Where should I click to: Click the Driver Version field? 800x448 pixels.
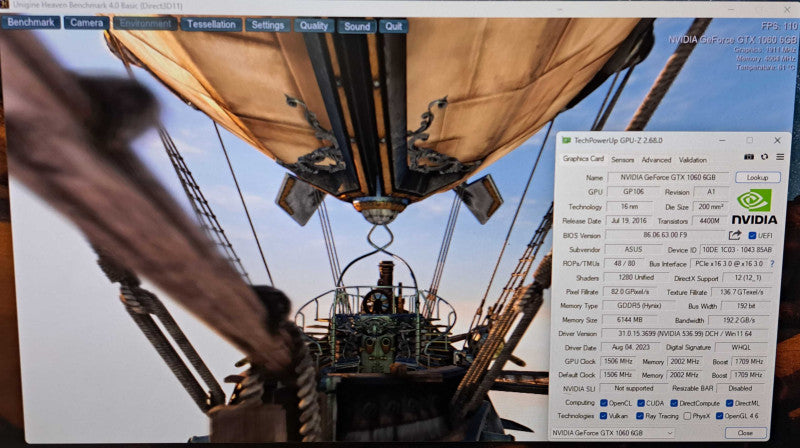[685, 333]
